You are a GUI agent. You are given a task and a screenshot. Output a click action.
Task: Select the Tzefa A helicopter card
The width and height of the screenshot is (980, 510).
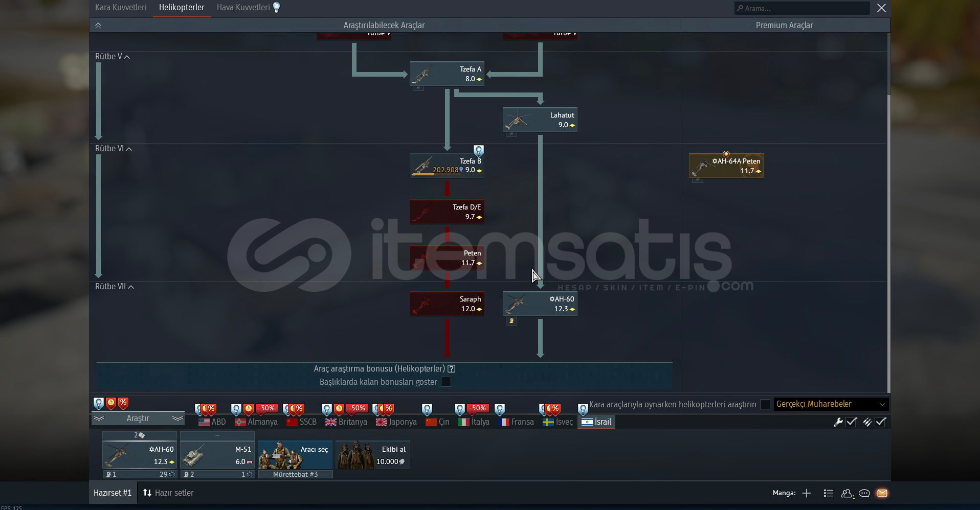pos(447,74)
